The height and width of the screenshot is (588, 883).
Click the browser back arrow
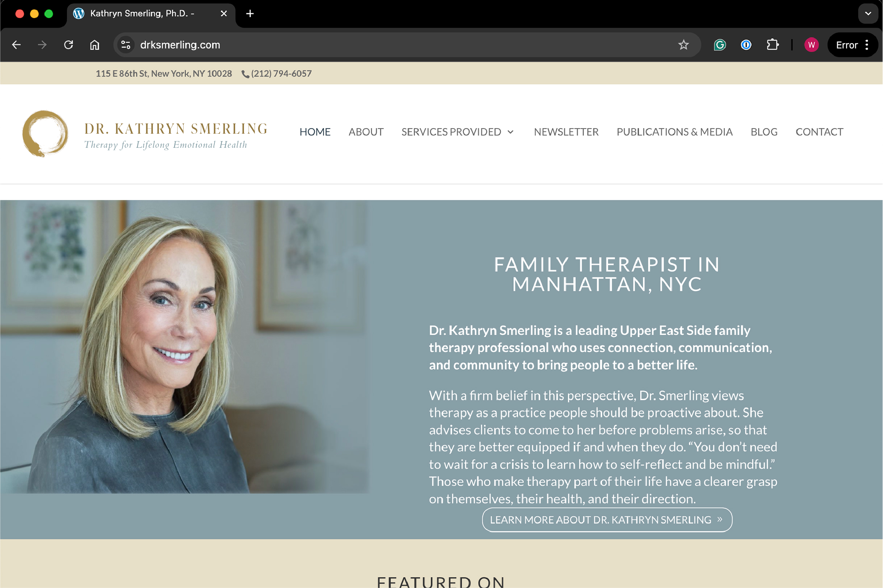(17, 45)
